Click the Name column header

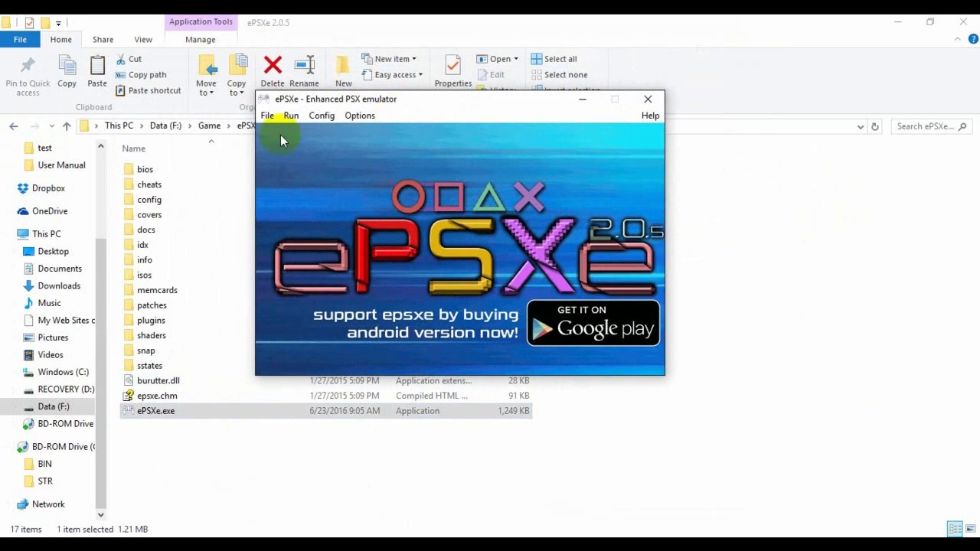[133, 148]
